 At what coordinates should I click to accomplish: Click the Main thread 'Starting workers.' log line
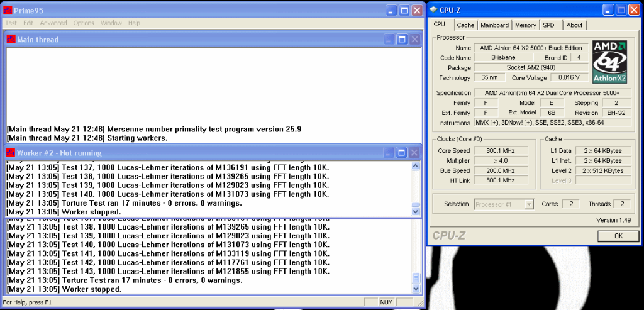coord(87,138)
